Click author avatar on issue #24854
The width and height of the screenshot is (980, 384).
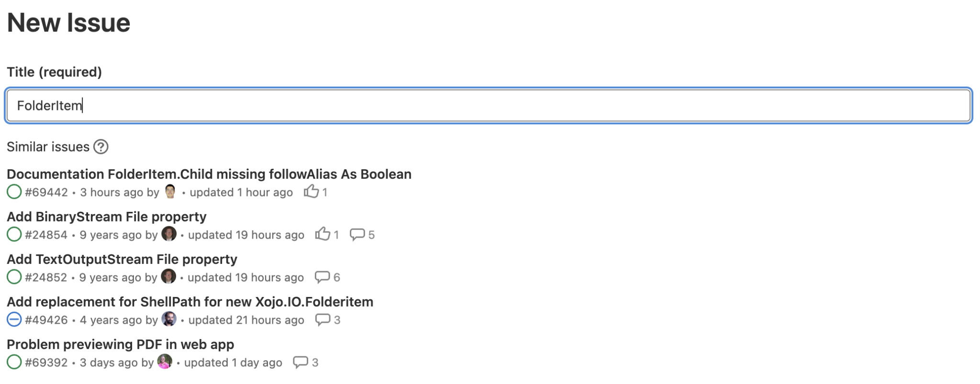pyautogui.click(x=168, y=234)
